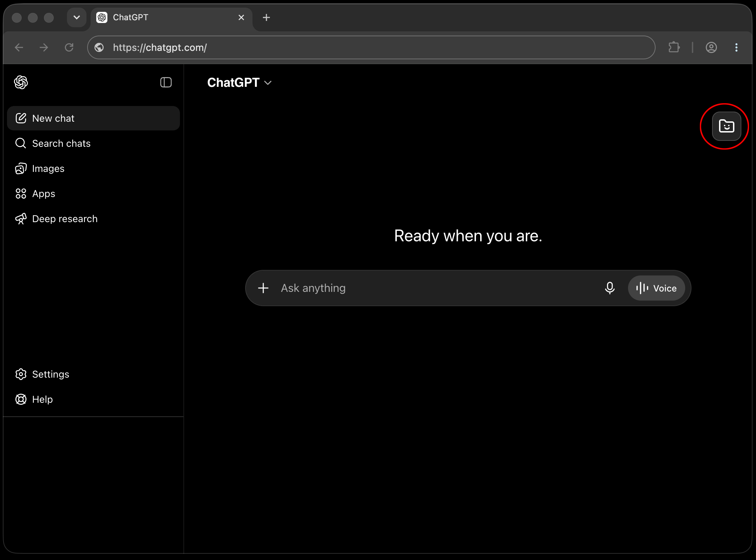Click the magnifier icon beside Search chats
The width and height of the screenshot is (756, 560).
(x=21, y=143)
